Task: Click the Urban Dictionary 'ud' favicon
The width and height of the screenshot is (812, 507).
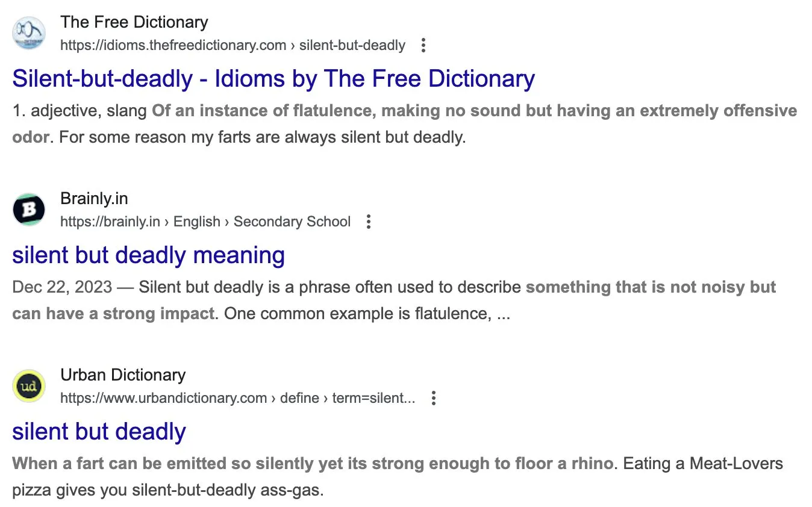Action: (29, 386)
